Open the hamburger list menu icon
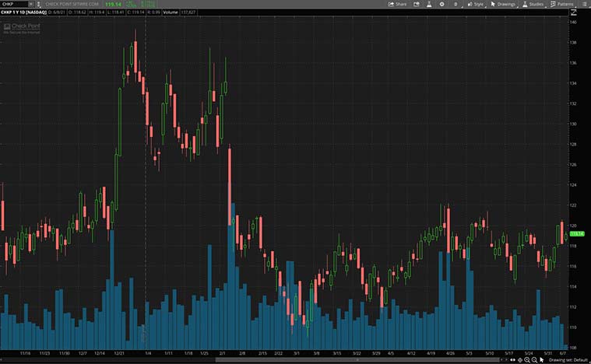591x364 pixels. [585, 4]
